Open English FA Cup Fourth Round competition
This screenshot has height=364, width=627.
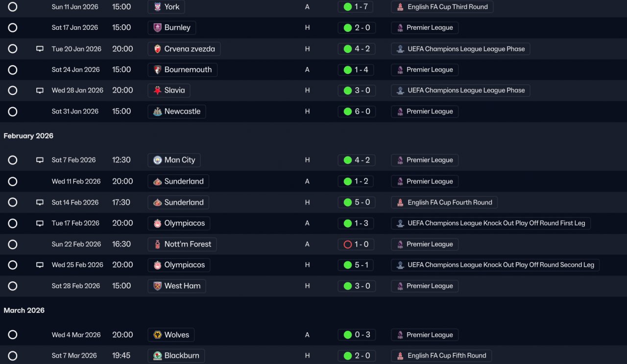(x=450, y=203)
